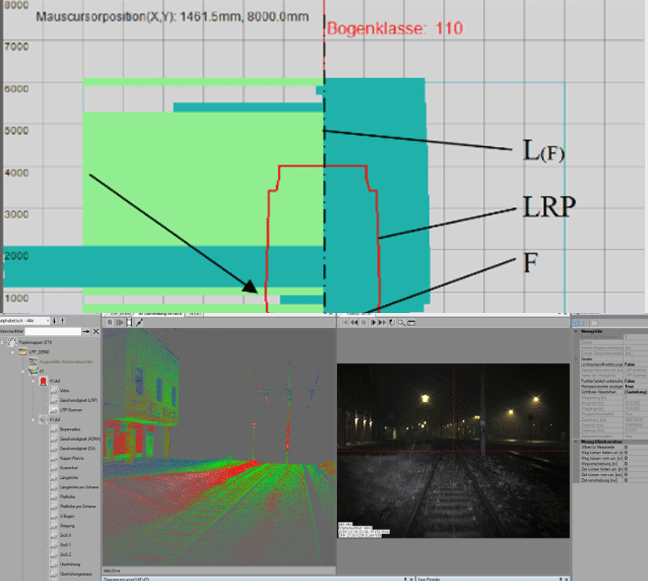Collapse the LRP_DEMO folder node
The height and width of the screenshot is (581, 648).
12,352
